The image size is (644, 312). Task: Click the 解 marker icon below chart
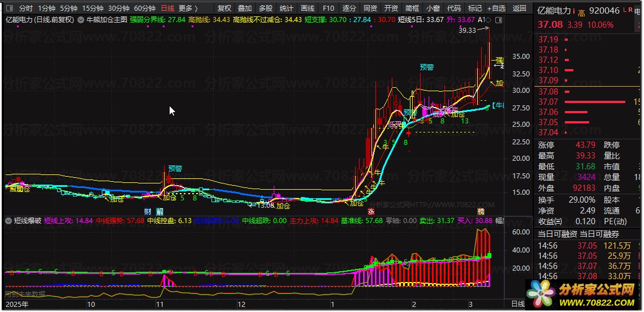click(x=160, y=212)
